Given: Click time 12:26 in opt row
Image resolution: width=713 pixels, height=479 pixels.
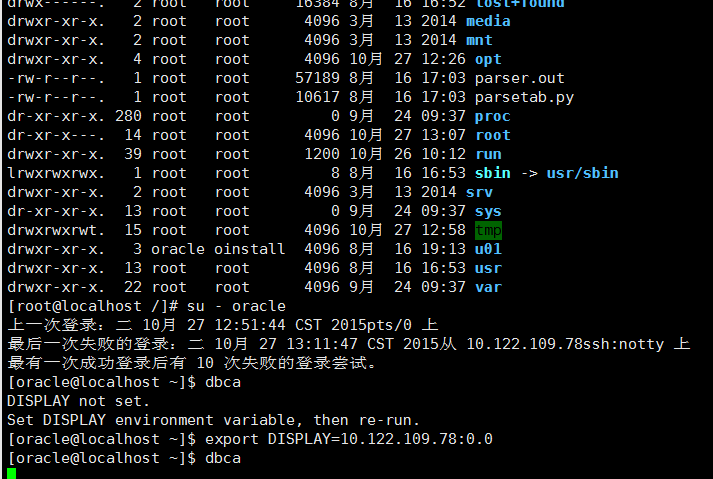Looking at the screenshot, I should 443,60.
